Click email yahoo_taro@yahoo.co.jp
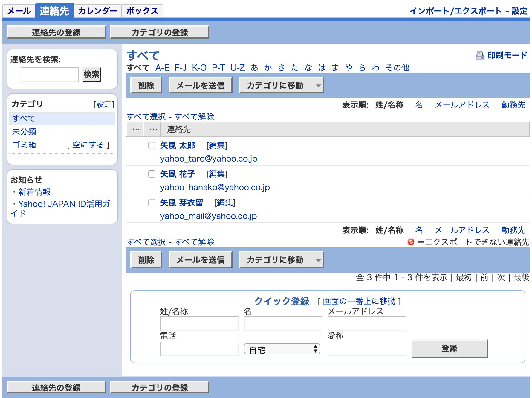The width and height of the screenshot is (532, 398). (x=209, y=159)
